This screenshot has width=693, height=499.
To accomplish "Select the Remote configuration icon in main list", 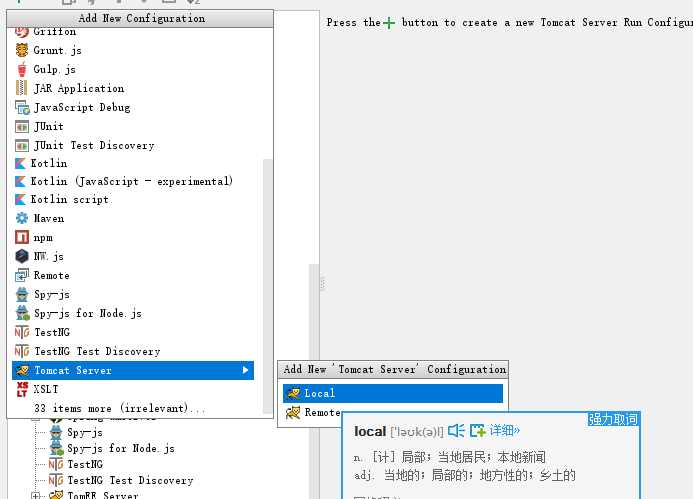I will 22,275.
